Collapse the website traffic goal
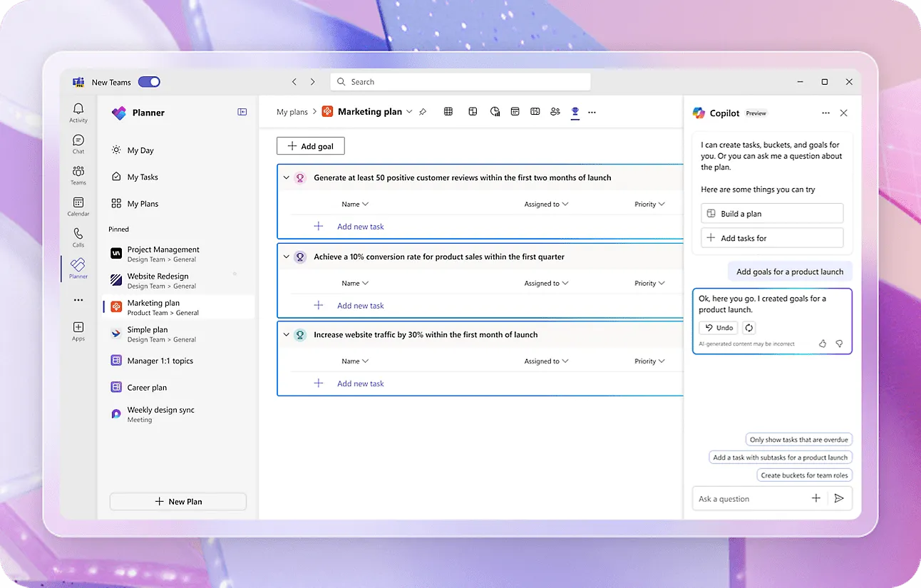The width and height of the screenshot is (921, 588). (x=287, y=334)
